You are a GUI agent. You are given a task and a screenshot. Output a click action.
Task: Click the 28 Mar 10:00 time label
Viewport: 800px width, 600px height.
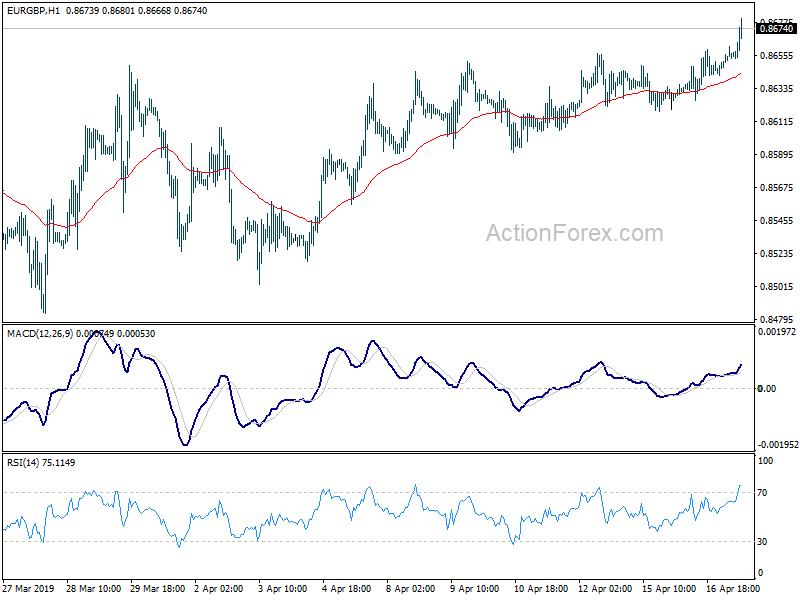[x=93, y=589]
